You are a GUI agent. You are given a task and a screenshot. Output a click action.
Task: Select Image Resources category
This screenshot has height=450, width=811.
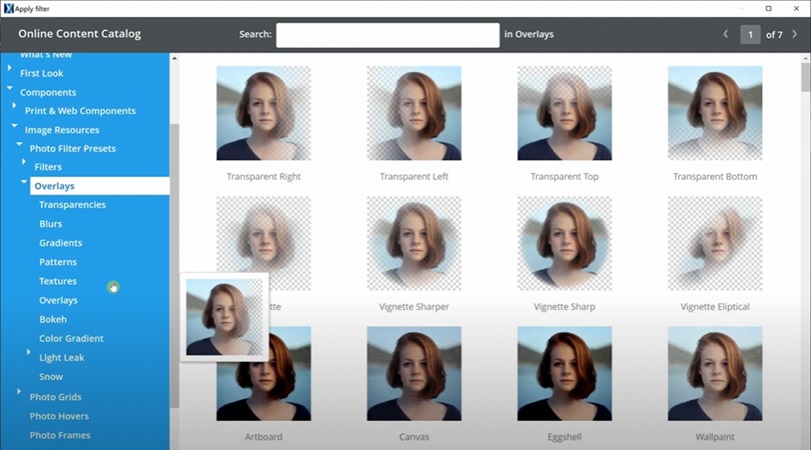[62, 130]
